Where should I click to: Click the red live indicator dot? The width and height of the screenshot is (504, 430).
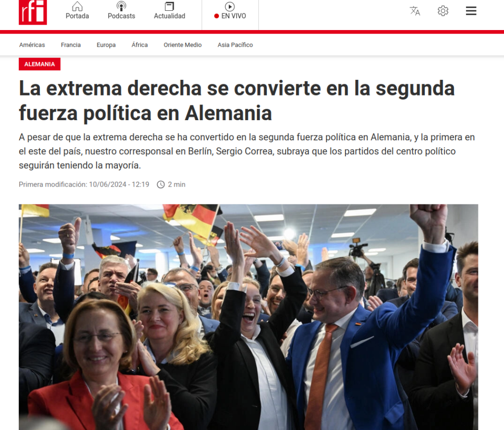pyautogui.click(x=217, y=16)
